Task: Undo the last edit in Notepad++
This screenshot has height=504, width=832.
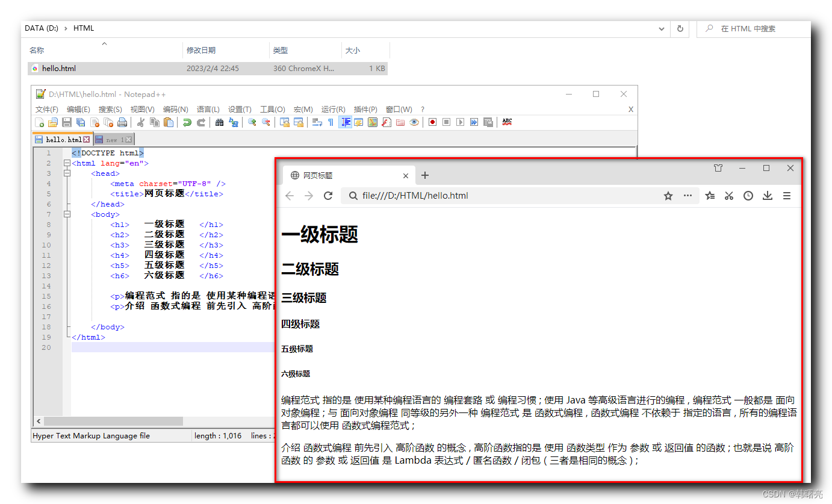Action: (187, 122)
